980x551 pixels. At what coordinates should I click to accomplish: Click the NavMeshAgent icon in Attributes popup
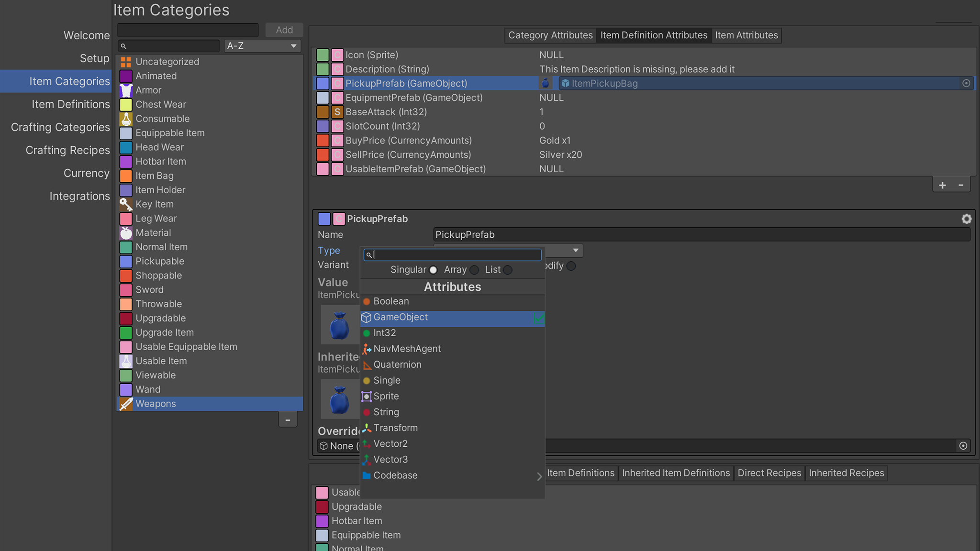(367, 349)
